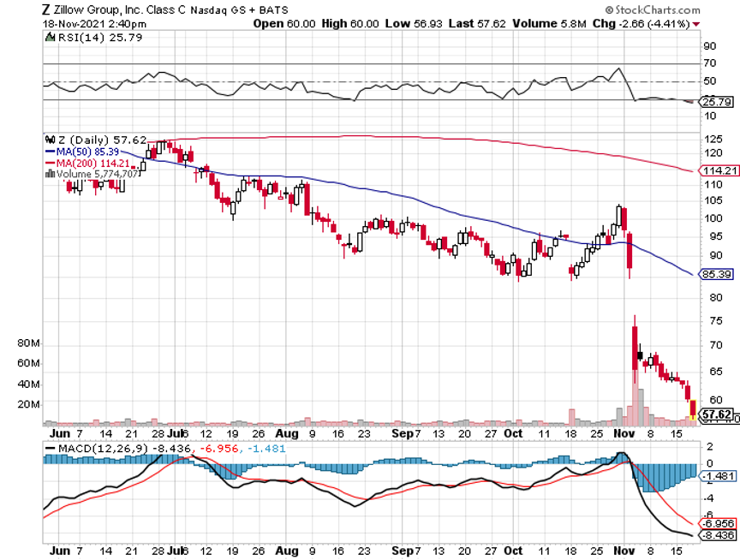Screen dimensions: 740x560
Task: Click Jun on the MACD panel date axis
Action: [60, 551]
